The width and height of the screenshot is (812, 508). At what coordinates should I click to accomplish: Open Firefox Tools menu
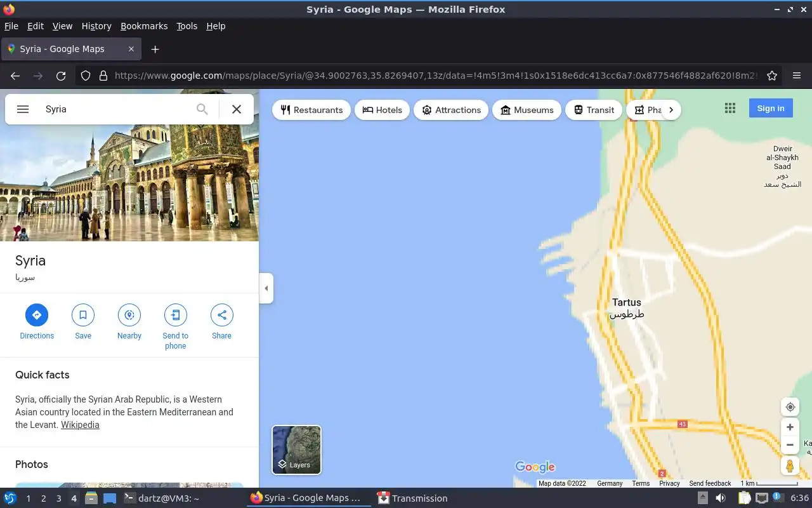pyautogui.click(x=187, y=26)
